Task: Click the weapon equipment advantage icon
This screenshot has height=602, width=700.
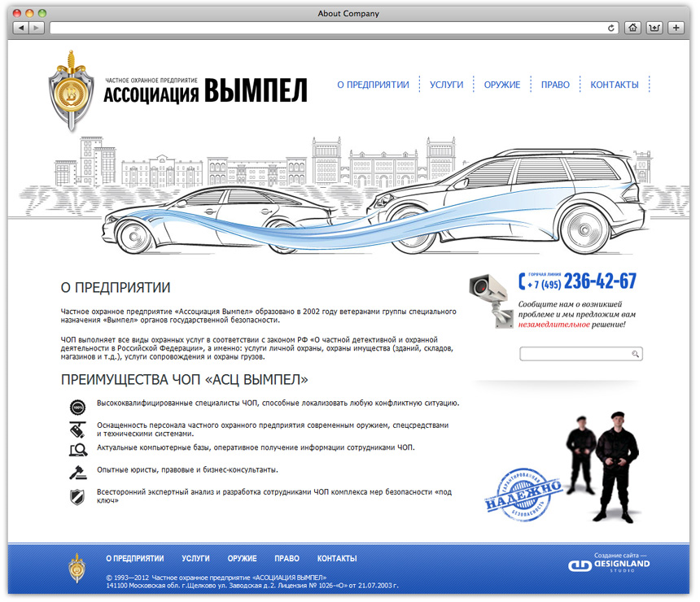Action: 77,430
